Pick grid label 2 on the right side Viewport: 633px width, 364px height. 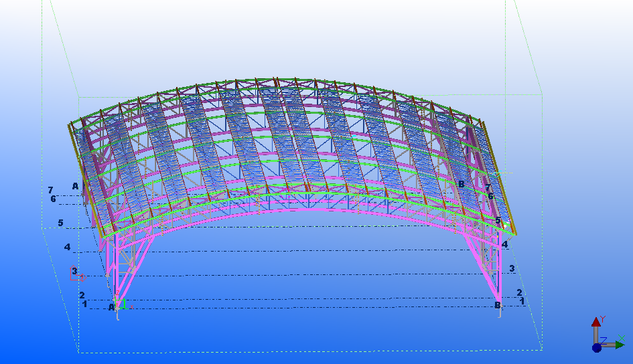[x=519, y=293]
